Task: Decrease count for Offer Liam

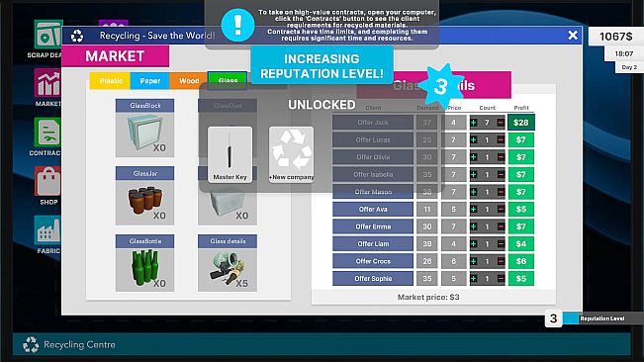Action: (x=501, y=243)
